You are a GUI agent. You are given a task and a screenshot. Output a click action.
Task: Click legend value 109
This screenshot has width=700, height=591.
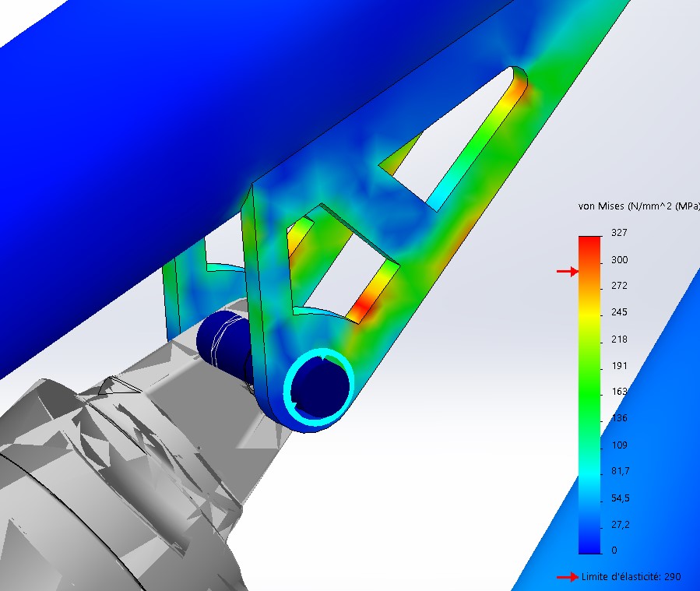[619, 445]
